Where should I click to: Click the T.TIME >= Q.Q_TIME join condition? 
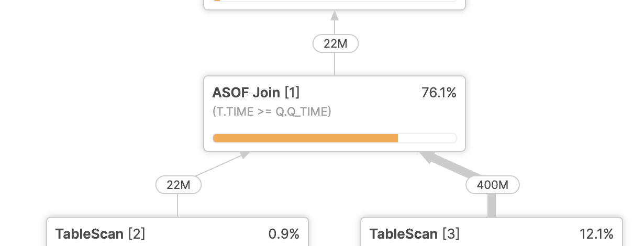click(x=272, y=111)
